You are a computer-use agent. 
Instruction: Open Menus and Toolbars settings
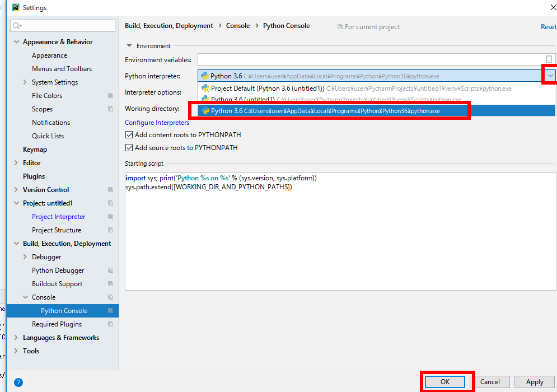coord(62,69)
